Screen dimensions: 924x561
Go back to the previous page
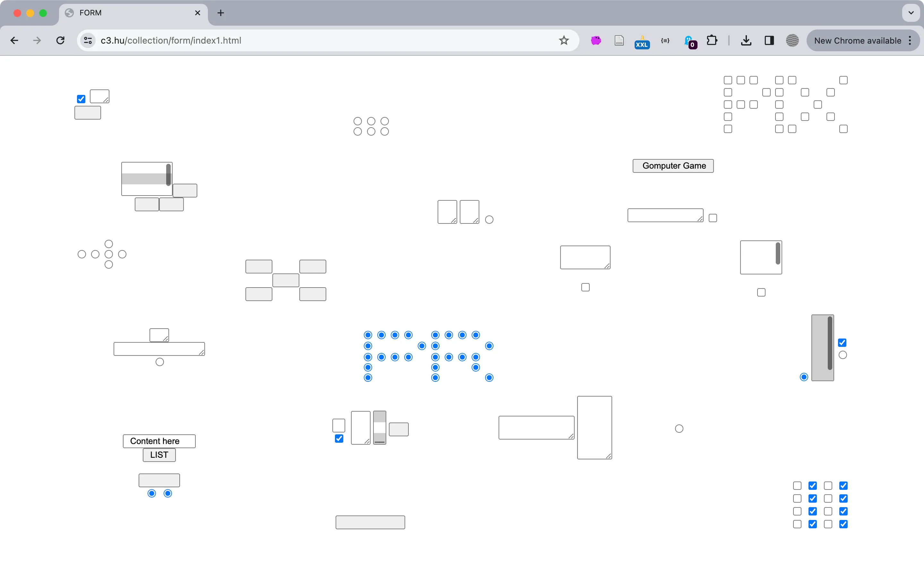point(14,40)
